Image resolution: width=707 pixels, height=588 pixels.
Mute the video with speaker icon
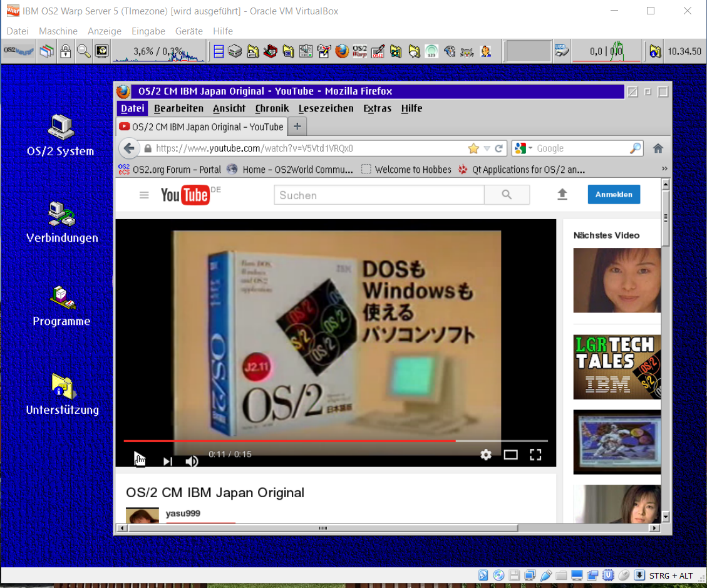point(192,461)
